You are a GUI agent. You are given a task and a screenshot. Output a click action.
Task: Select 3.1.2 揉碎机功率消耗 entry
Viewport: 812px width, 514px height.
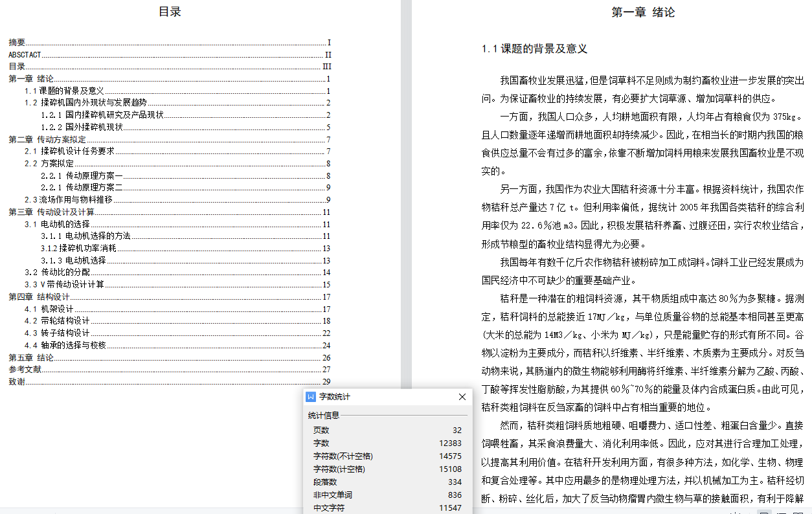[78, 249]
